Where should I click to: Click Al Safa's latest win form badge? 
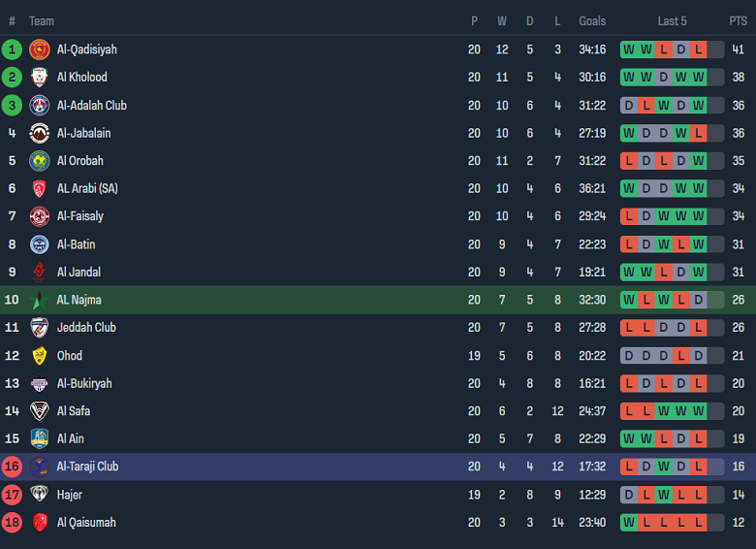(x=698, y=411)
